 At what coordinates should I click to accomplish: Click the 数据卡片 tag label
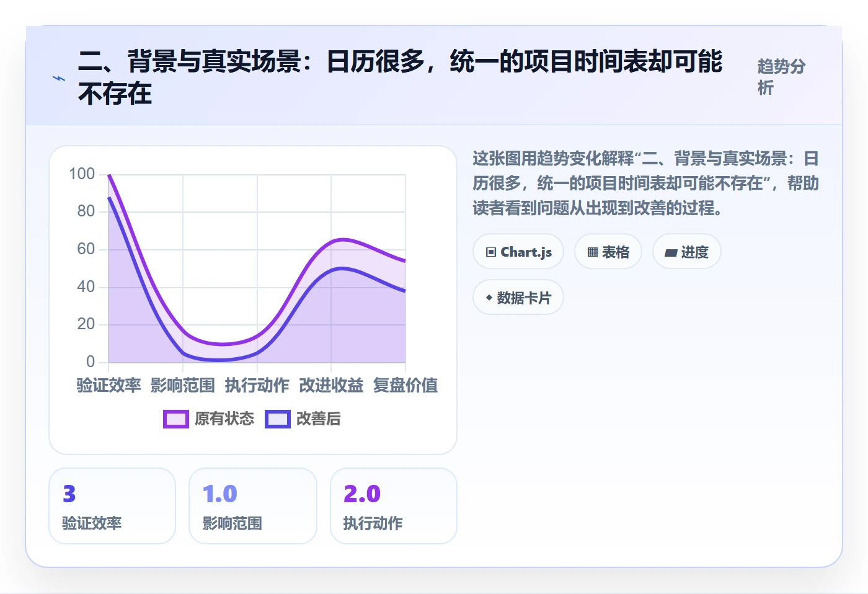pos(524,298)
